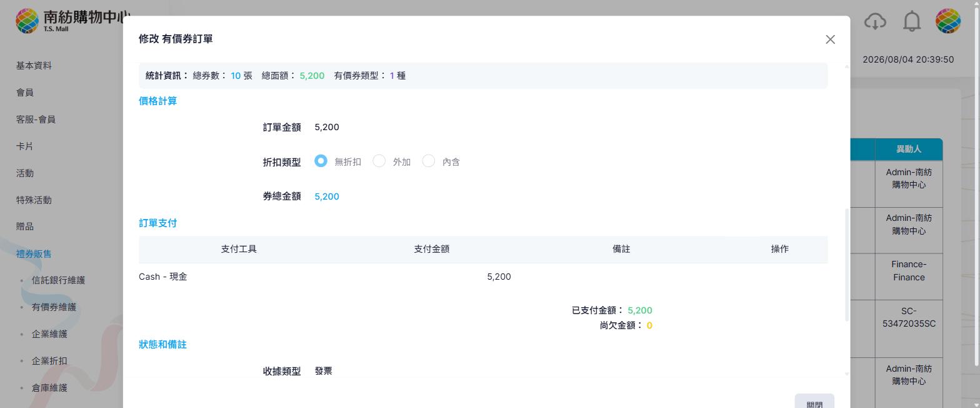Screen dimensions: 980x408
Task: Click the 支付工具 column header
Action: (239, 249)
